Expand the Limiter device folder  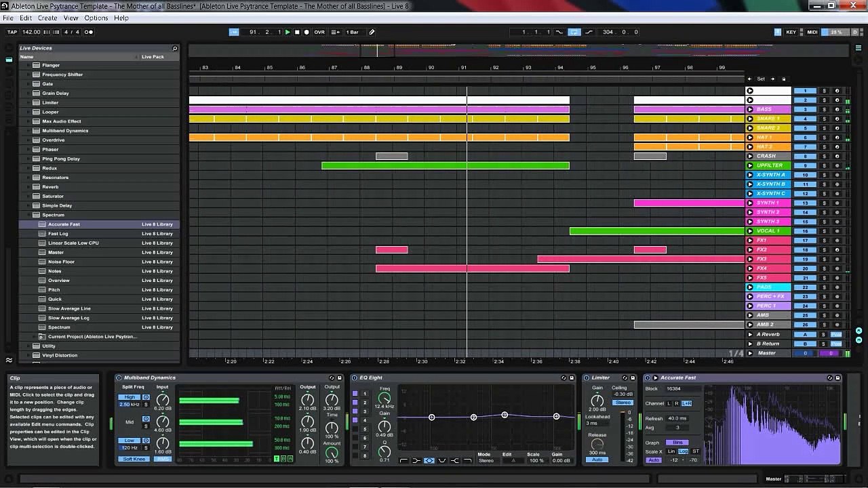[x=29, y=102]
